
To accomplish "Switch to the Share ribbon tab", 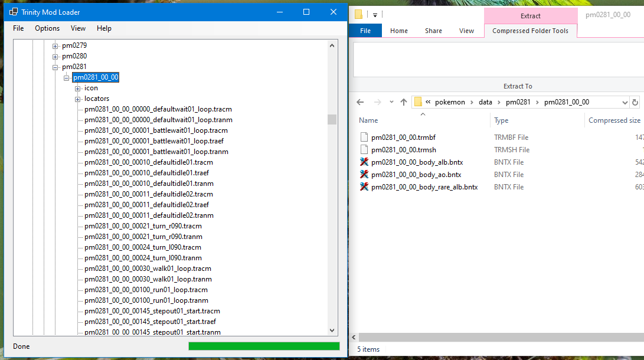I will point(433,31).
